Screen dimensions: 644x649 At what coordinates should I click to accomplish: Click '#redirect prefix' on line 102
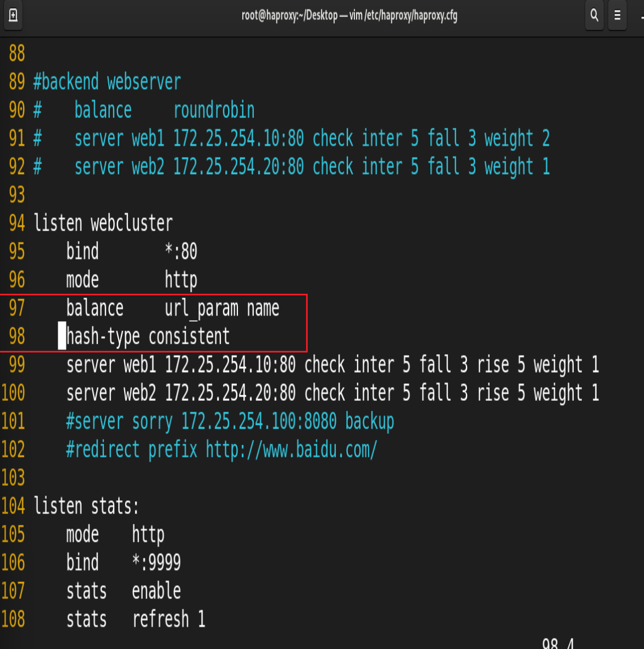click(132, 450)
